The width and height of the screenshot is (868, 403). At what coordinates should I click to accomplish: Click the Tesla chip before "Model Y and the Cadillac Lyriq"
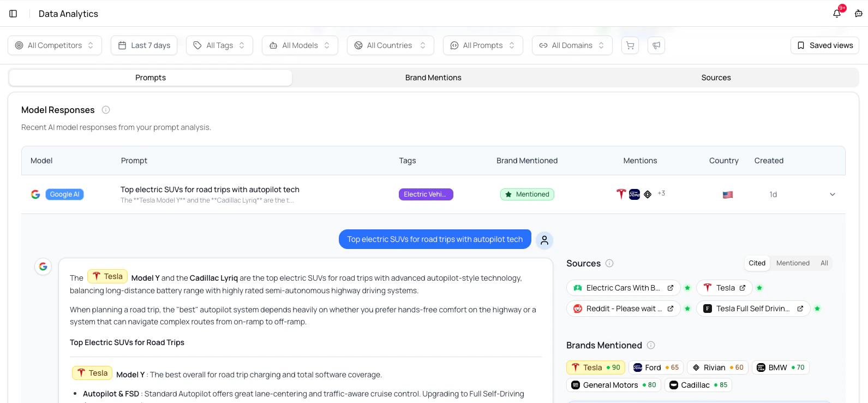coord(107,276)
